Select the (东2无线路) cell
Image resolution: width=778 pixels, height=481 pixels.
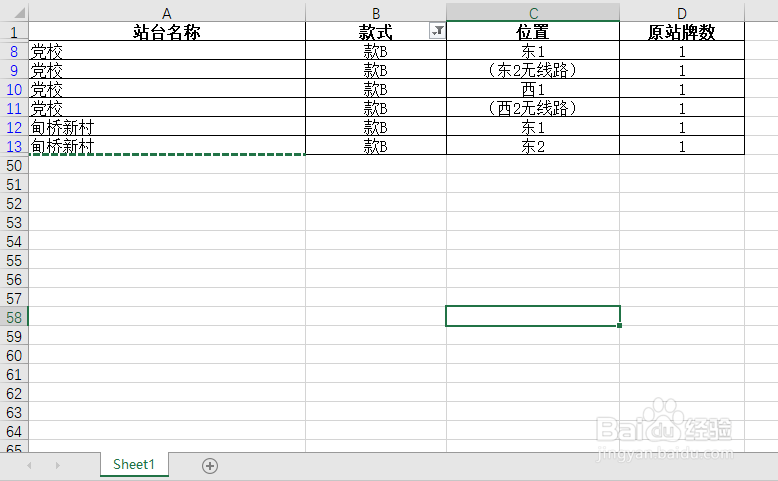(x=533, y=70)
